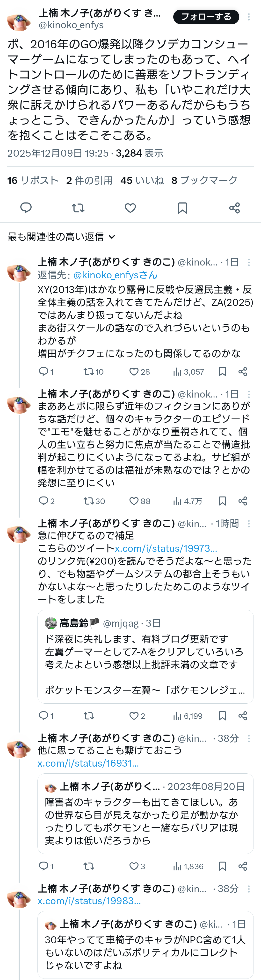Open more options menu on the 1時間 reply

click(x=249, y=524)
